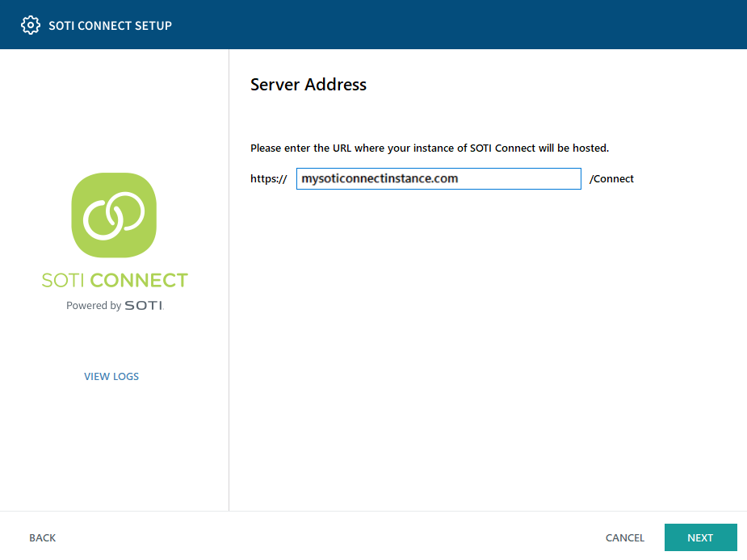Click the 'SOTI CONNECT SETUP' title text
The width and height of the screenshot is (747, 560).
click(x=110, y=26)
